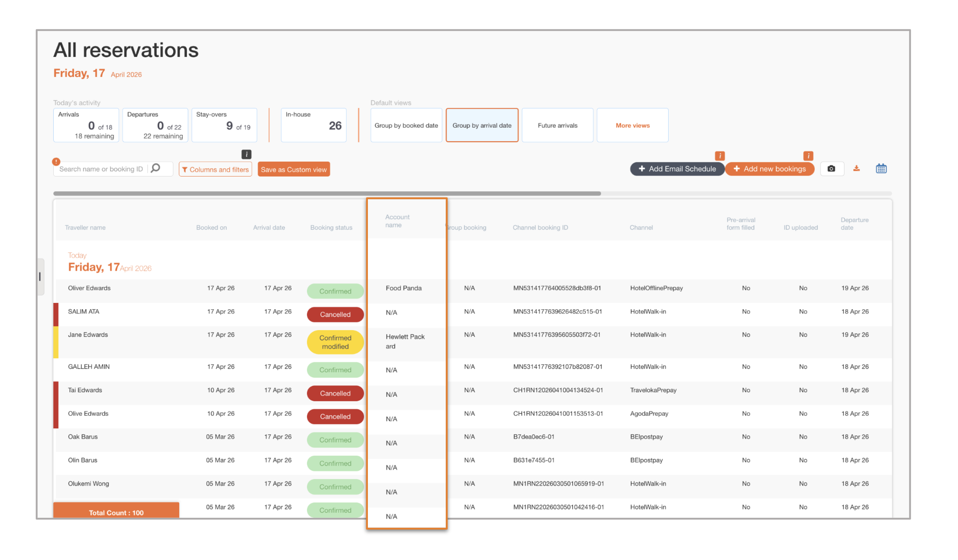The image size is (958, 560).
Task: Click Add Email Schedule button
Action: pos(677,169)
